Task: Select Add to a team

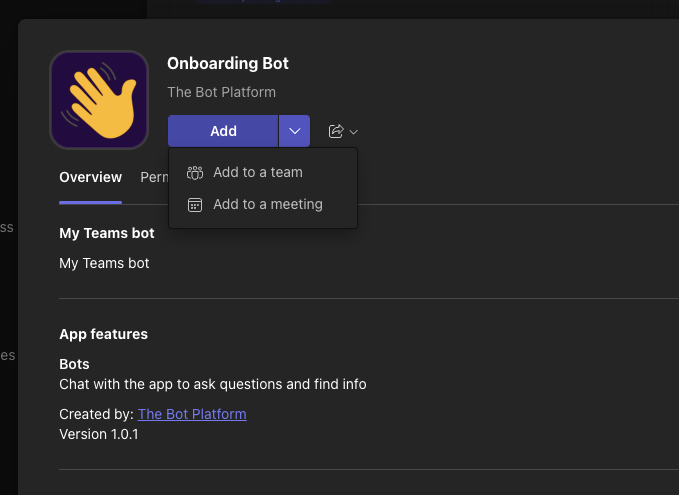Action: 263,172
